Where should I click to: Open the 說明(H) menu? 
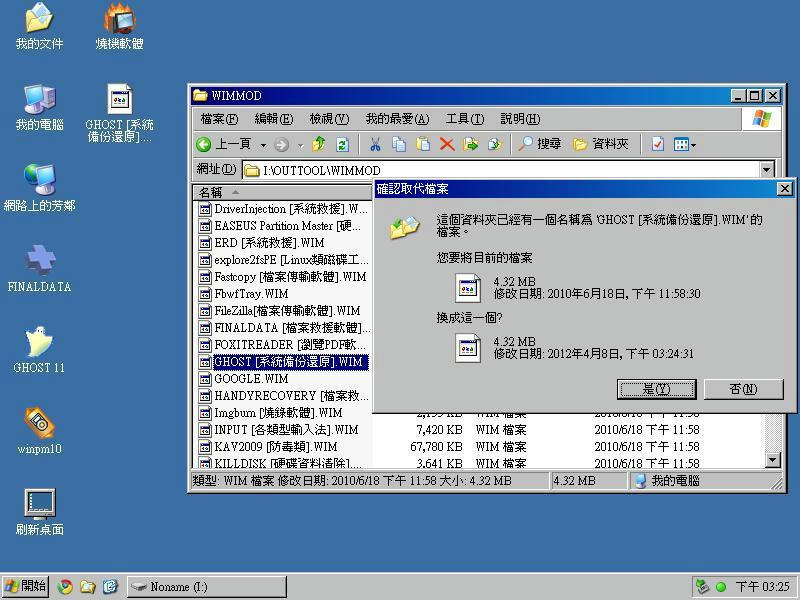coord(520,119)
